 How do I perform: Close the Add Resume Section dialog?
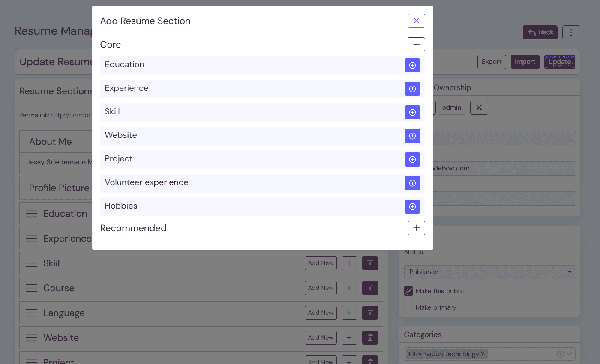[416, 21]
